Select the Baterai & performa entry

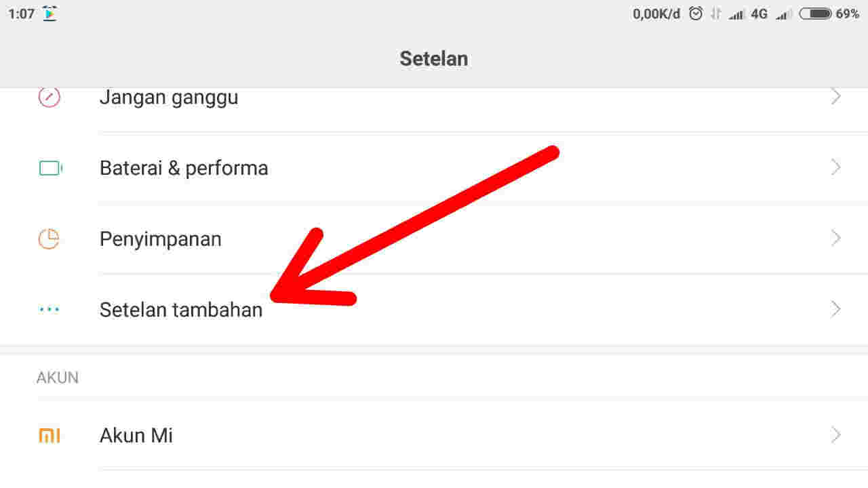[x=184, y=168]
